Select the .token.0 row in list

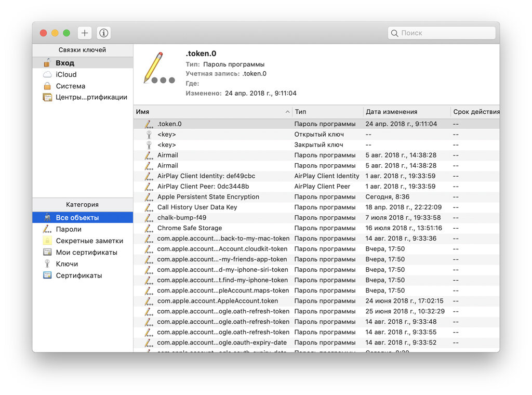tap(316, 124)
